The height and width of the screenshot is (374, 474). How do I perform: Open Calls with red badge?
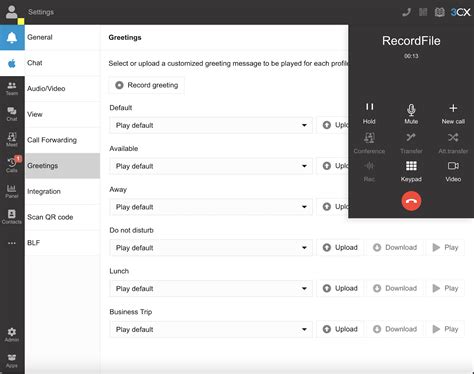click(12, 165)
